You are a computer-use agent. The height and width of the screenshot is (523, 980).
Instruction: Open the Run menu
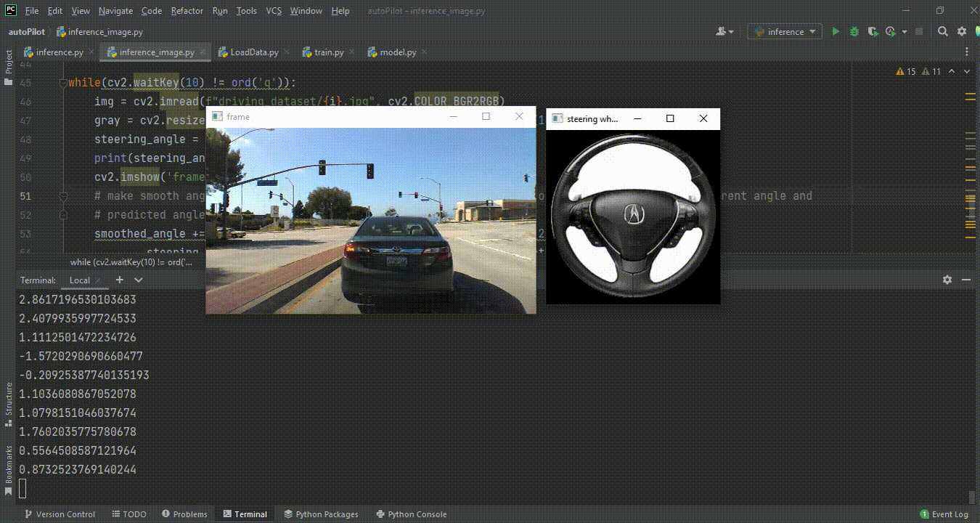[220, 11]
